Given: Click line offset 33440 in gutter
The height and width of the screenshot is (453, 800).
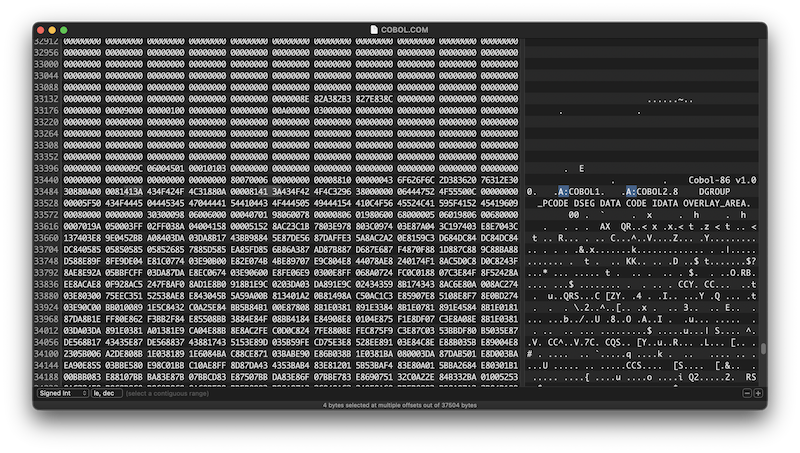Looking at the screenshot, I should 46,180.
